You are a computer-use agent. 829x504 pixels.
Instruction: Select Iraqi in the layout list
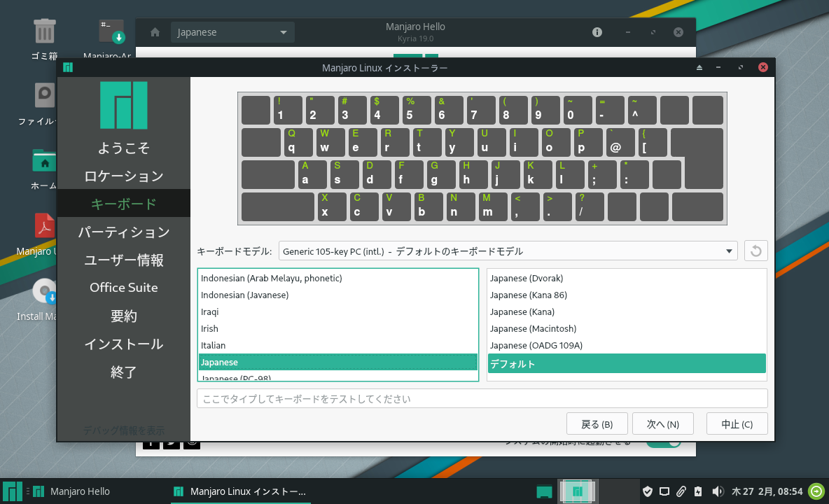(x=338, y=311)
